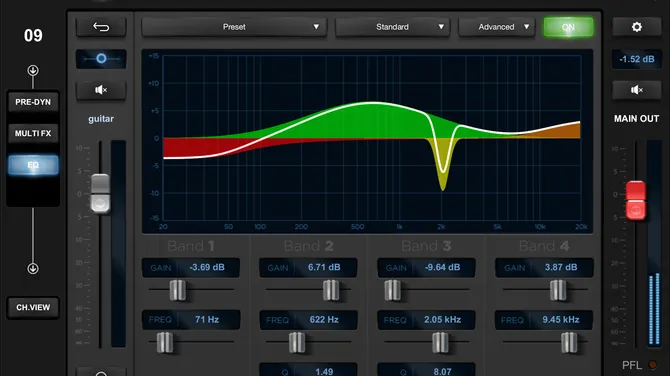Click the guitar channel fader knob
Screen dimensions: 670x376
100,193
